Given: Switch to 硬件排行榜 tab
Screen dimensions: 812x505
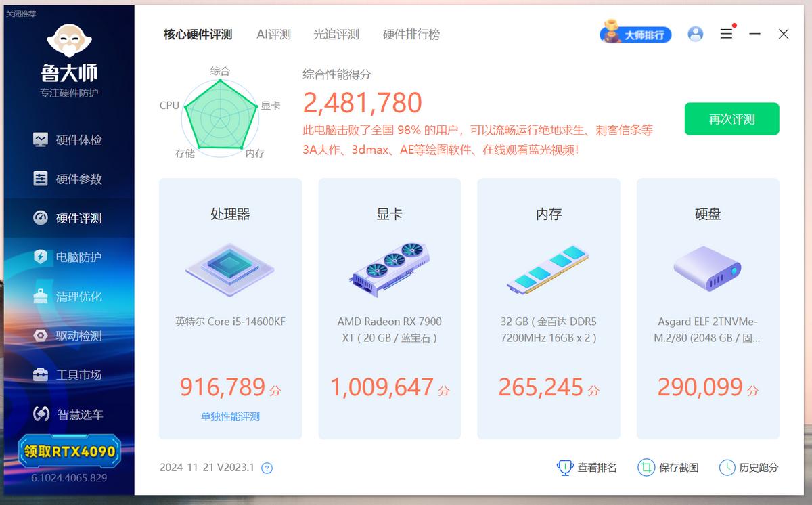Looking at the screenshot, I should (x=411, y=35).
